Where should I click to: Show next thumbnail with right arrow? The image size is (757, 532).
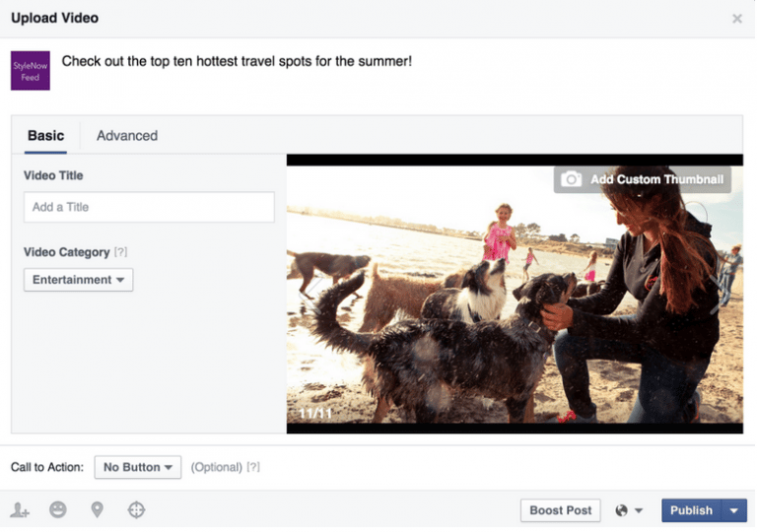coord(715,294)
